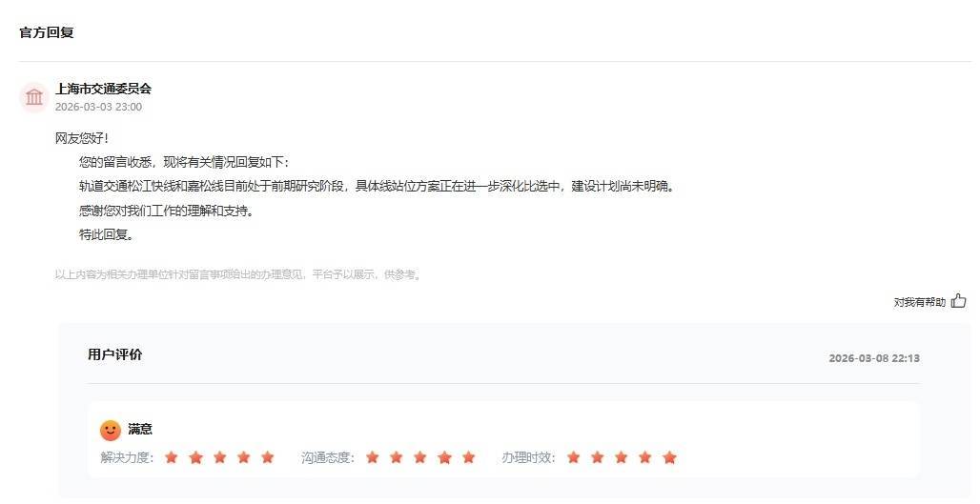This screenshot has height=504, width=980.
Task: Click fifth star of 办理时效 rating
Action: click(x=669, y=457)
